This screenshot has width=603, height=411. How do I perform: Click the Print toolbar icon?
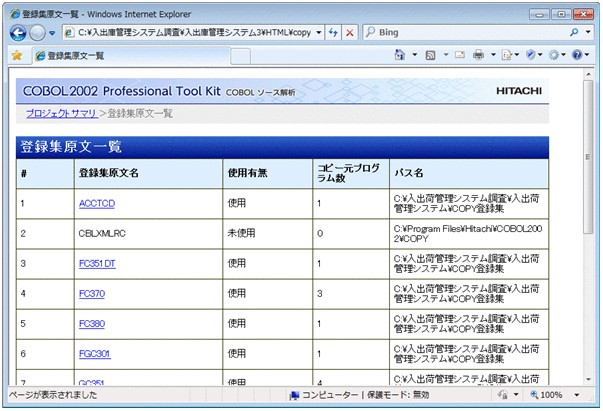click(x=479, y=55)
